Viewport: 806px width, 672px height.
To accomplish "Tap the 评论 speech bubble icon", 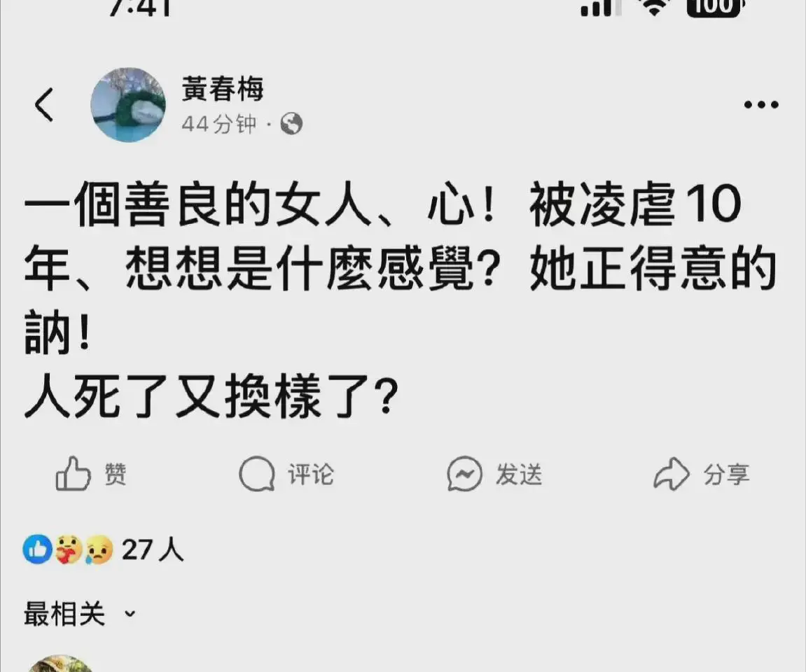I will [257, 474].
